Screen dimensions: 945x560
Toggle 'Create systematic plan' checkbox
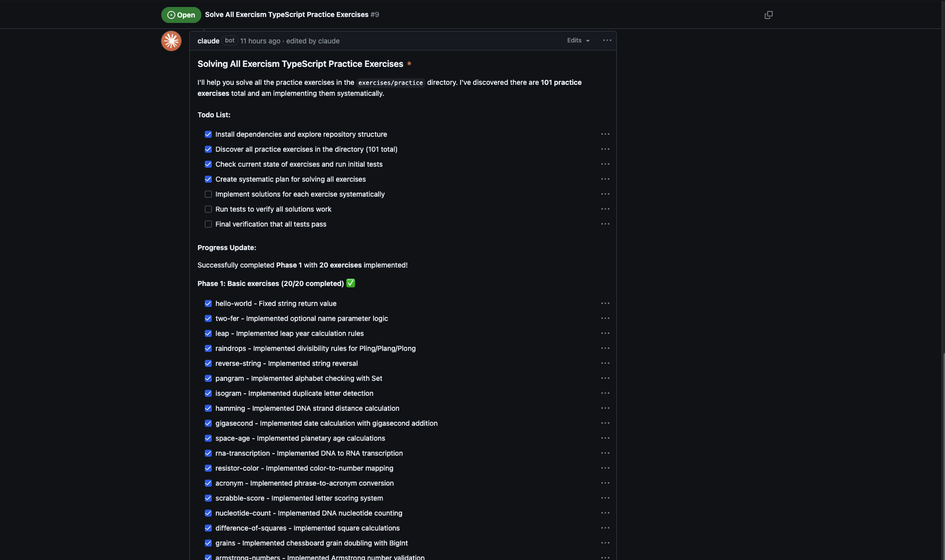(x=208, y=179)
